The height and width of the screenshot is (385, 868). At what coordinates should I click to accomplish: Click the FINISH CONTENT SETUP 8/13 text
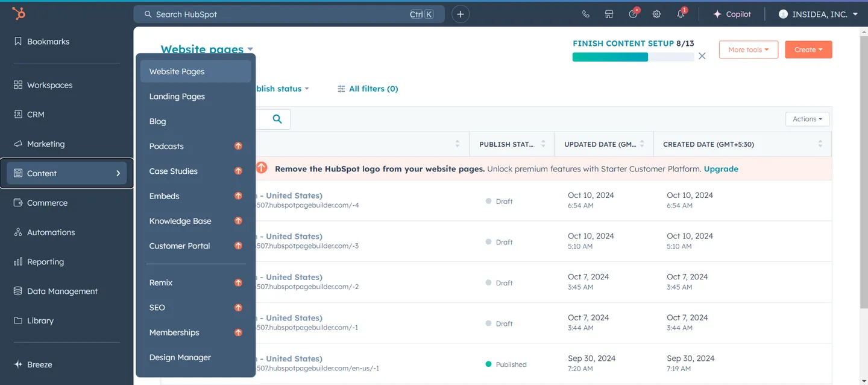[634, 43]
